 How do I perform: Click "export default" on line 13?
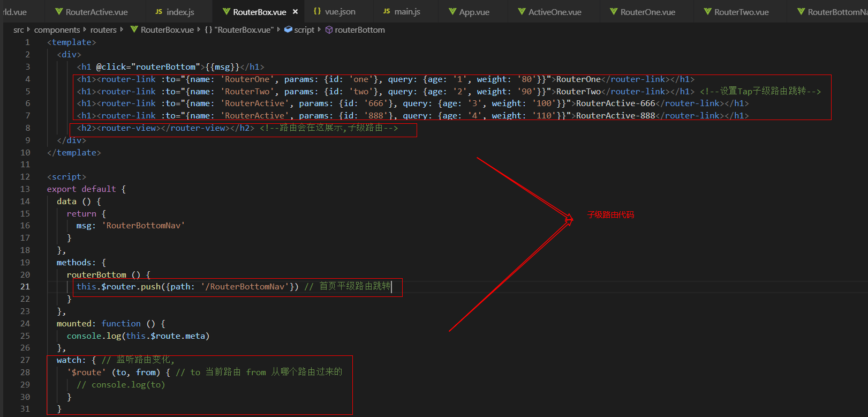coord(81,189)
